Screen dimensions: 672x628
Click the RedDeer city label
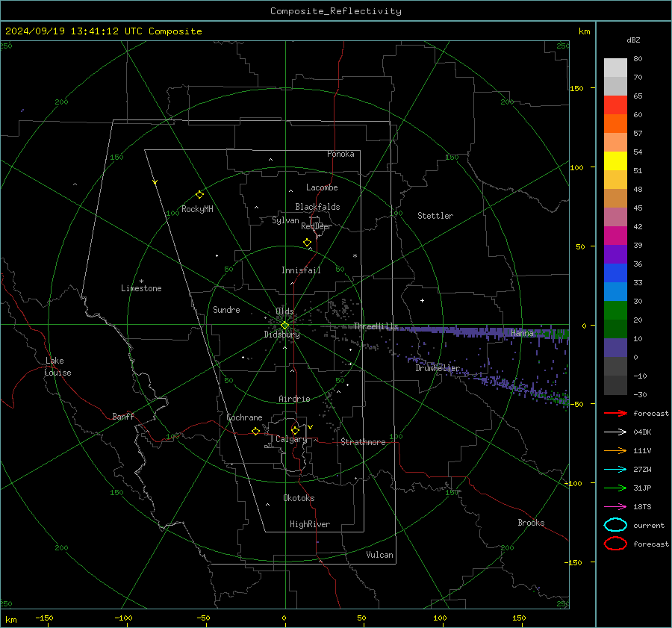click(x=317, y=226)
